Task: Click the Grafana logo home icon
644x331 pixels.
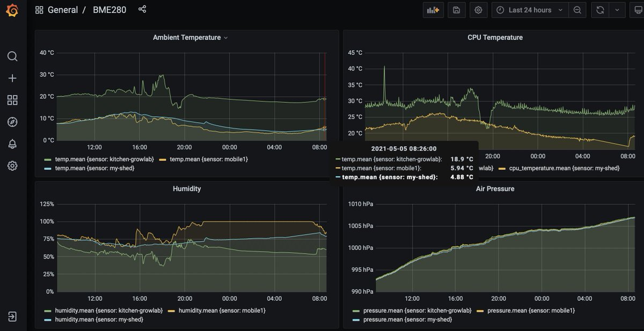Action: (12, 10)
